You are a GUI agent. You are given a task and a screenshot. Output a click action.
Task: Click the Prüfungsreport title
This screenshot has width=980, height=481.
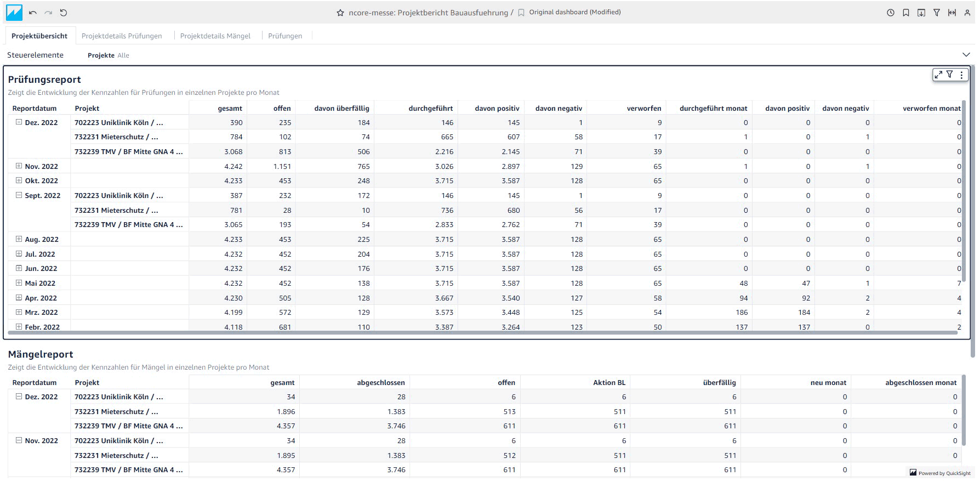tap(44, 80)
